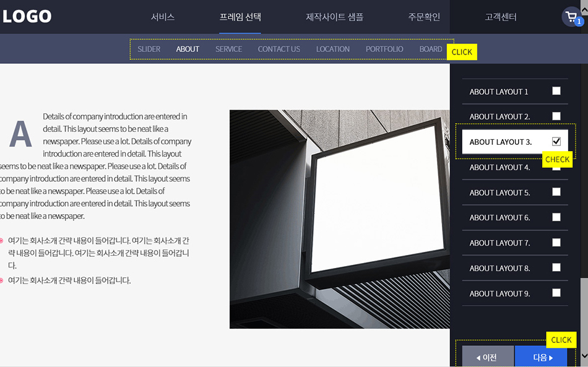Check the ABOUT LAYOUT 6 checkbox
588x367 pixels.
pos(556,217)
